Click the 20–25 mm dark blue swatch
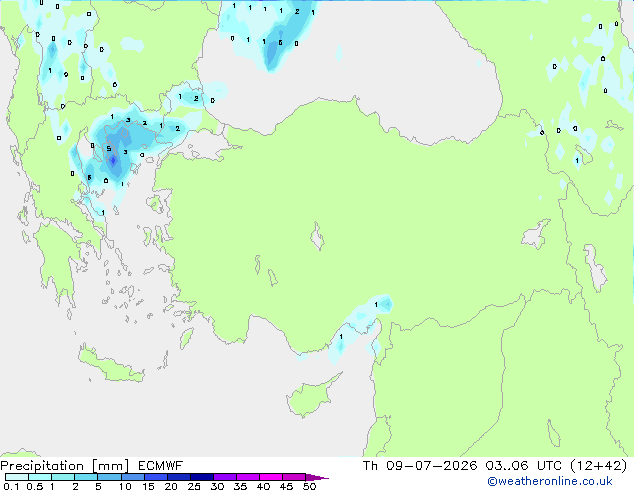This screenshot has width=634, height=490. click(178, 477)
